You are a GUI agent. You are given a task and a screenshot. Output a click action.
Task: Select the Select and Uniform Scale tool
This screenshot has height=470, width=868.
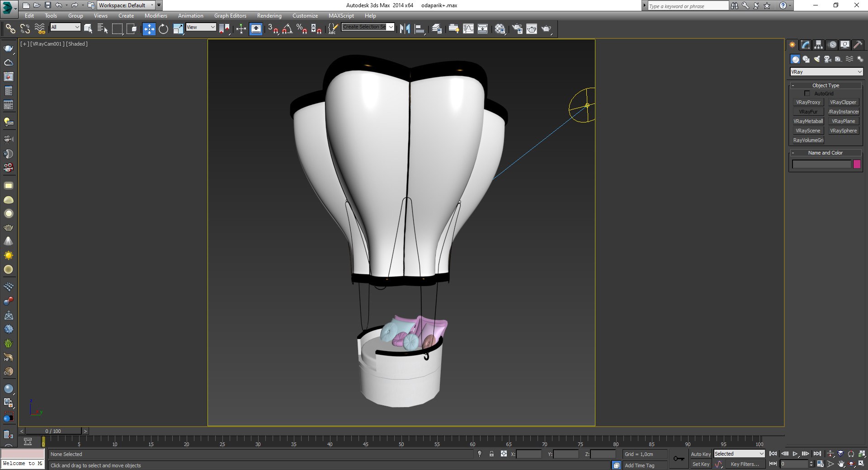pyautogui.click(x=178, y=29)
